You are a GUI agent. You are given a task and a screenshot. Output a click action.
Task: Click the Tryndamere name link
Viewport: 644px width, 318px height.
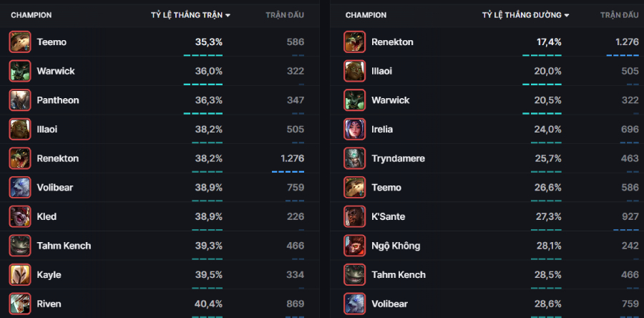tap(397, 158)
